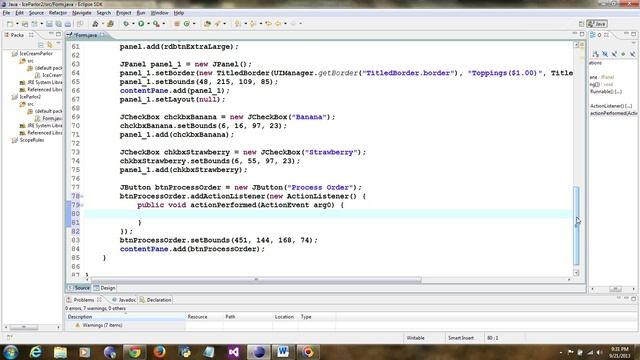Open the File menu
Screen dimensions: 640x360
tap(6, 13)
